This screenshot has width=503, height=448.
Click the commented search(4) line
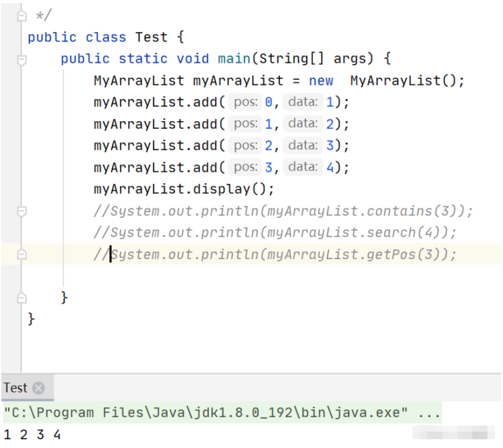point(275,233)
